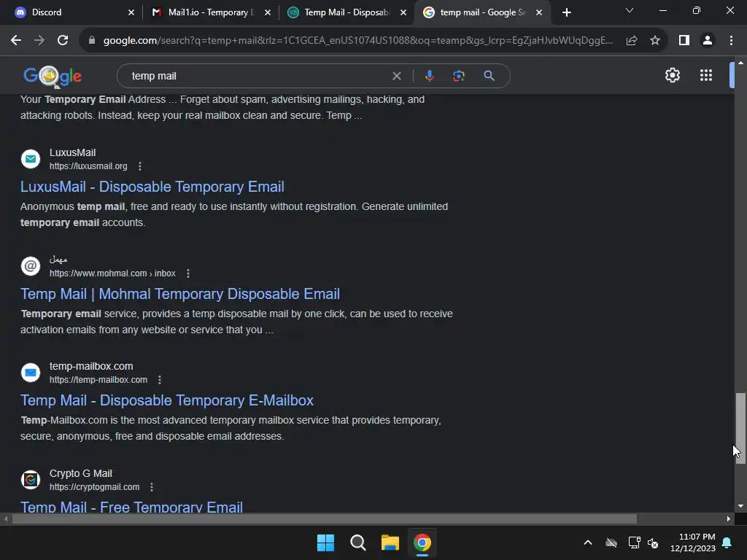Click the https://temp-mailbox.com URL text

(98, 380)
